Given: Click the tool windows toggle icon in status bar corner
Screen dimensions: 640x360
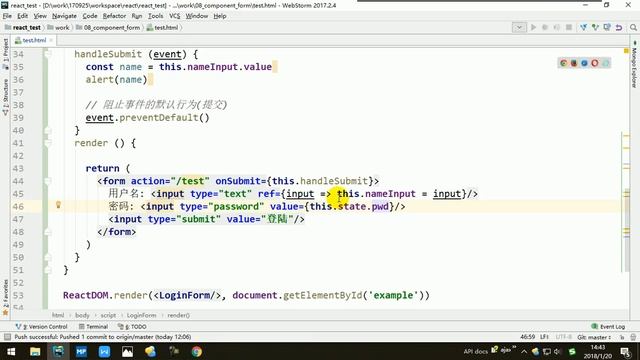Looking at the screenshot, I should (7, 337).
